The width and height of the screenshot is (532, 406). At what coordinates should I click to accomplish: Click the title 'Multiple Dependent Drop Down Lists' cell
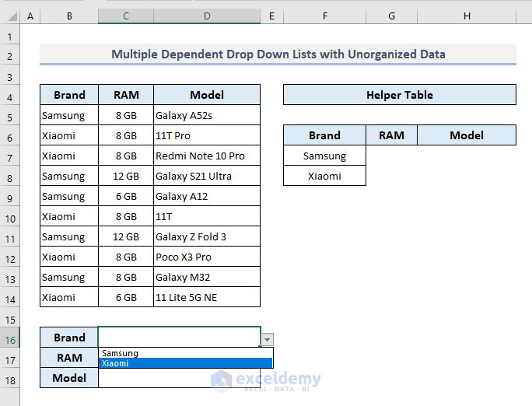pos(278,54)
